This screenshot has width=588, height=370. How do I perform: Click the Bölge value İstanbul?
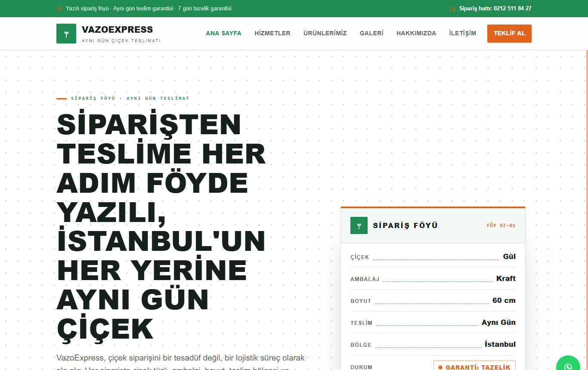(500, 344)
